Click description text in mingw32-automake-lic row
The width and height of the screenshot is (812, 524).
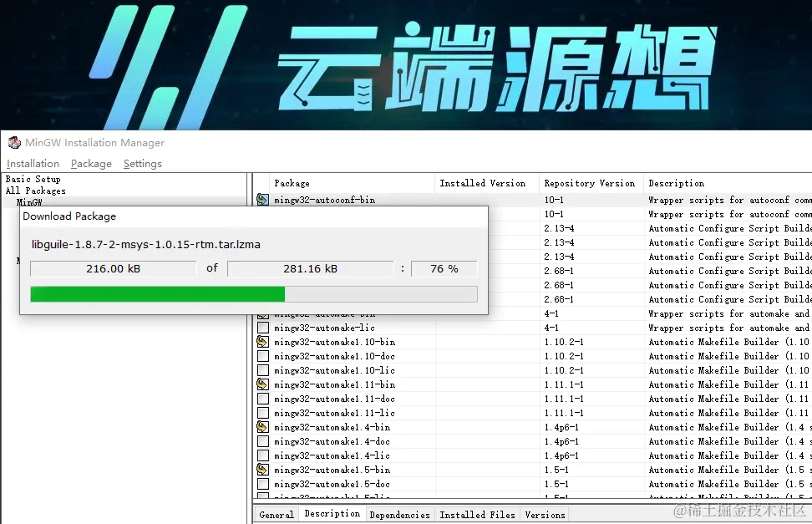click(x=728, y=328)
